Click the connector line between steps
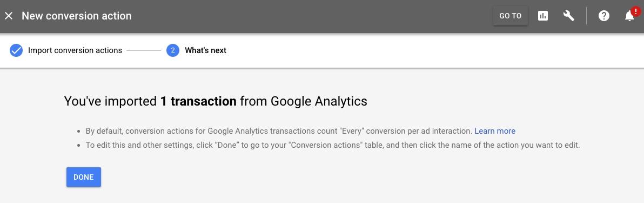 (x=144, y=51)
